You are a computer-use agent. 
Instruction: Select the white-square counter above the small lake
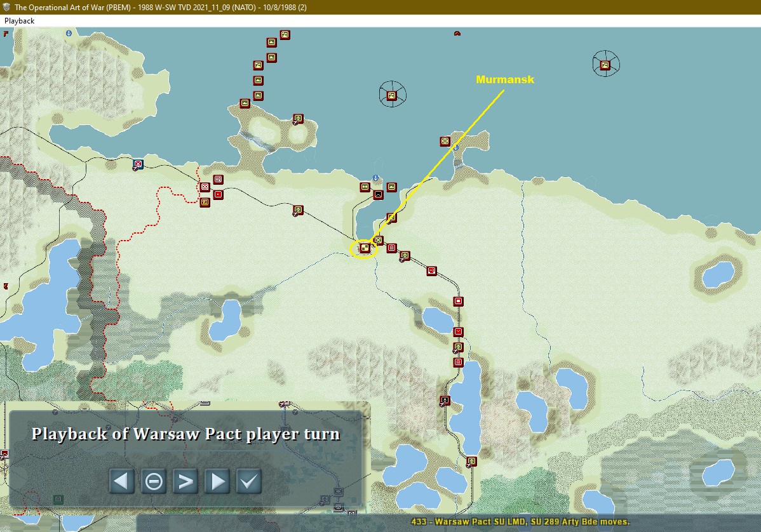pyautogui.click(x=458, y=301)
